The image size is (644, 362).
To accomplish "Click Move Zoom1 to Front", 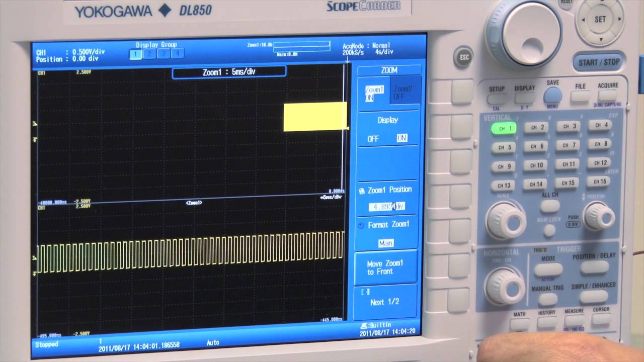I will 386,267.
